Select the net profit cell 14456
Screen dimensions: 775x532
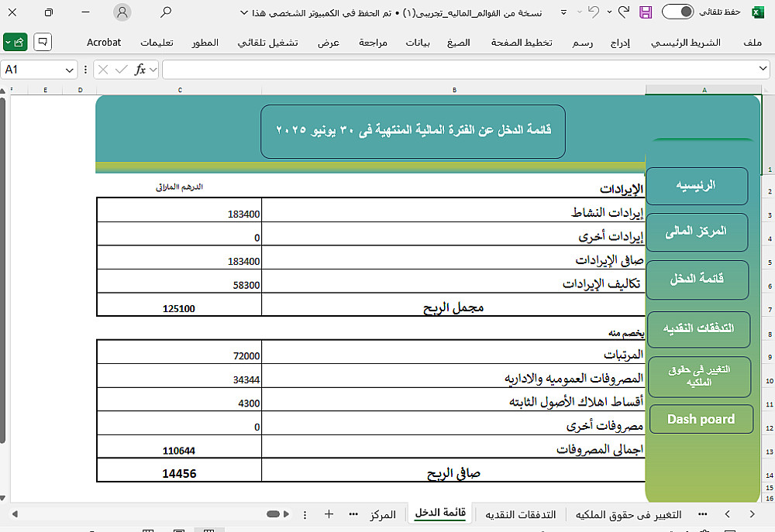coord(179,471)
